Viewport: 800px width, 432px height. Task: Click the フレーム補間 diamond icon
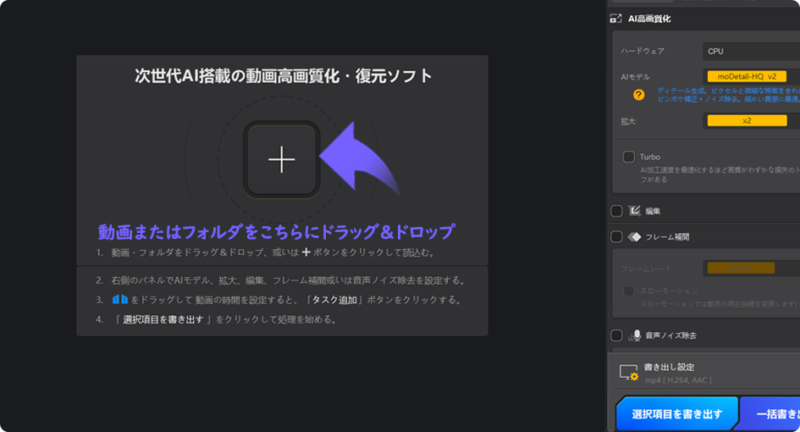634,237
